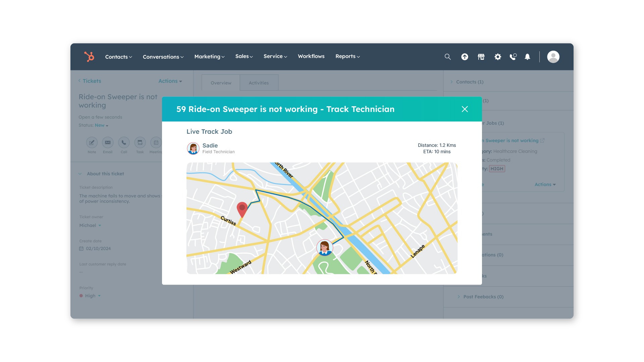Click the red destination pin on map

click(x=242, y=210)
